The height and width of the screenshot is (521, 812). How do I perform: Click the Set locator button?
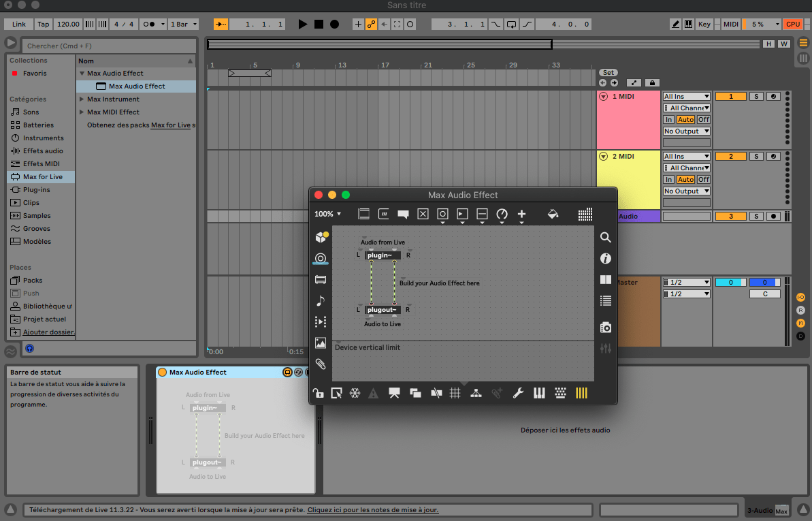point(608,73)
